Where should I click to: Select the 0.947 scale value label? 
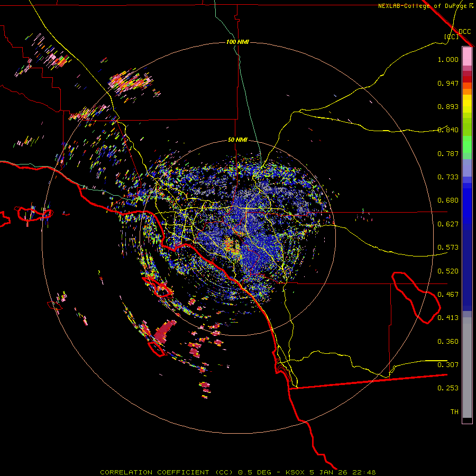tap(448, 83)
